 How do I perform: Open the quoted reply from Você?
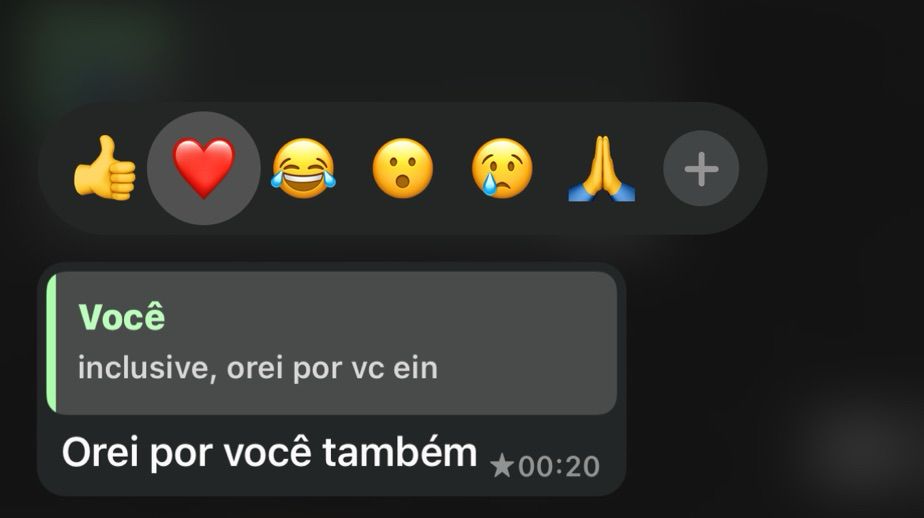tap(332, 342)
